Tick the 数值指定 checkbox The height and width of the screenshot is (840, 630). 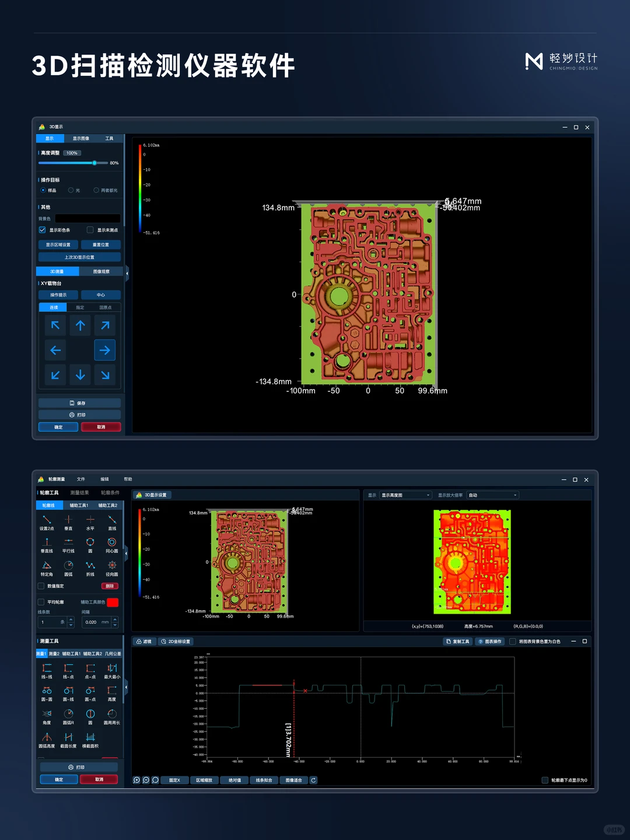[41, 586]
